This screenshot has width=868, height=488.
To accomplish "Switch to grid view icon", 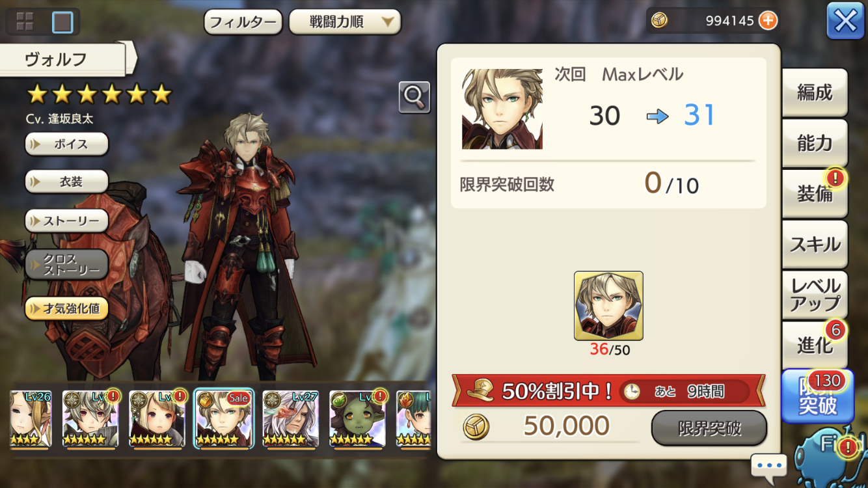I will point(25,21).
